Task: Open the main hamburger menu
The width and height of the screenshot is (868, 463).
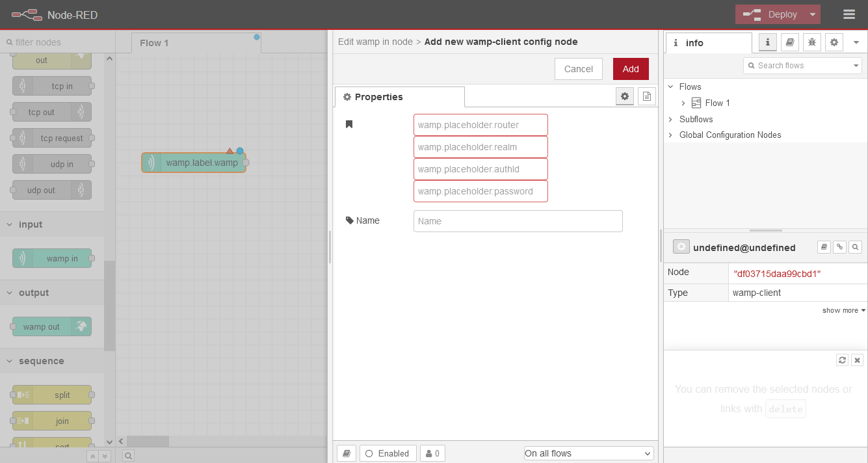Action: (x=848, y=14)
